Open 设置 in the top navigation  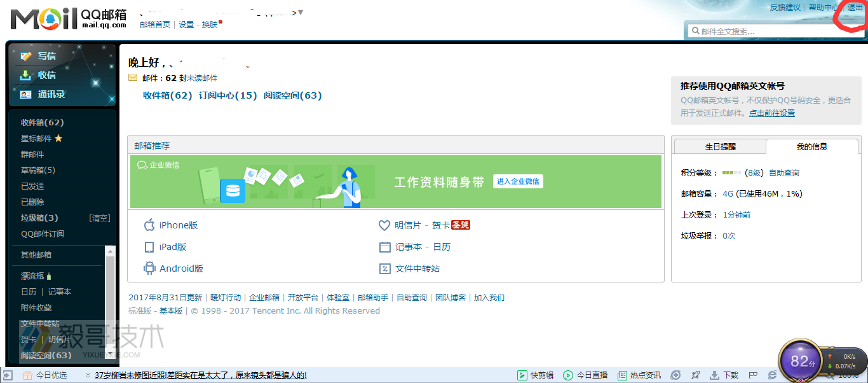click(186, 24)
